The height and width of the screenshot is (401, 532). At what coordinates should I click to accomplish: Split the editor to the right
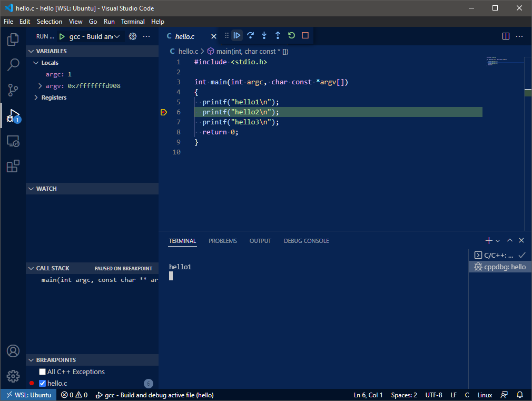pos(506,36)
